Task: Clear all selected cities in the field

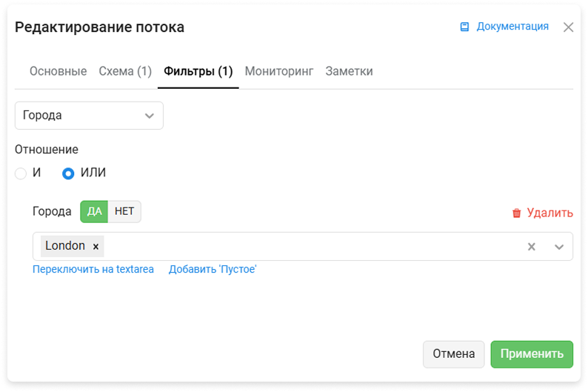Action: click(532, 247)
